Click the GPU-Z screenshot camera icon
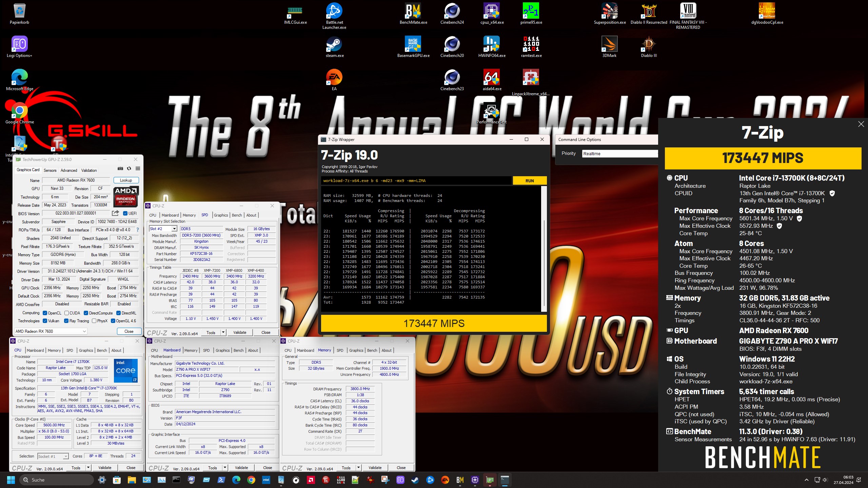 [x=120, y=168]
